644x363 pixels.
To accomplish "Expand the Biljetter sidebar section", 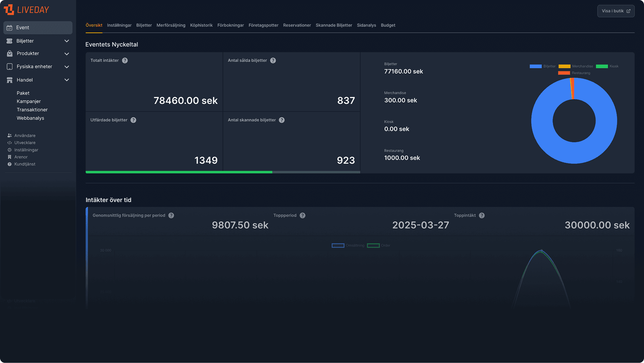I will tap(67, 41).
